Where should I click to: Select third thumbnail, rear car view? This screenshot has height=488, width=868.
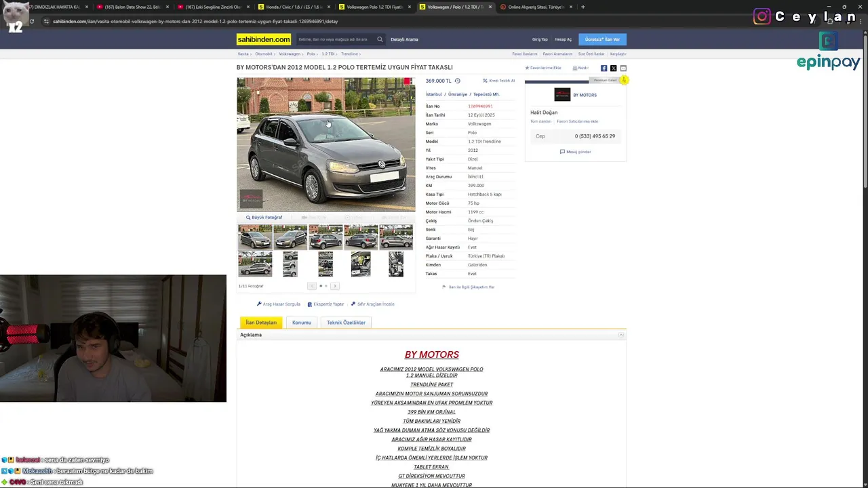coord(325,237)
